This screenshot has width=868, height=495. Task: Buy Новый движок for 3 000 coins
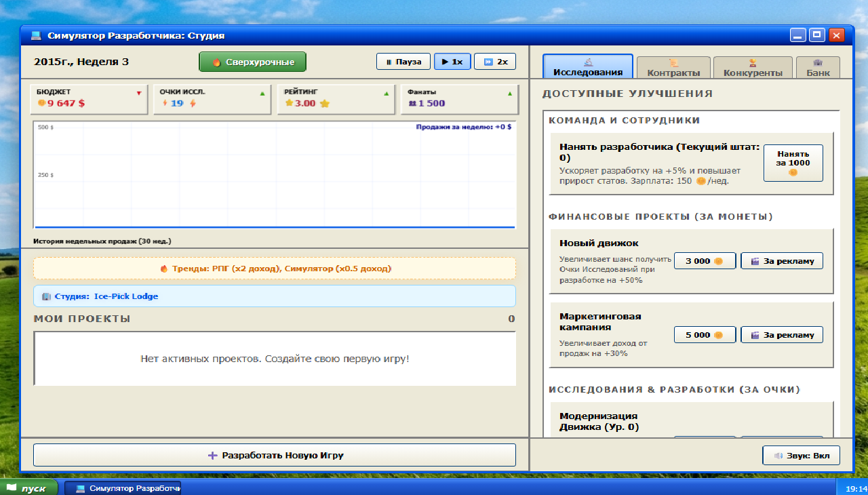point(705,261)
